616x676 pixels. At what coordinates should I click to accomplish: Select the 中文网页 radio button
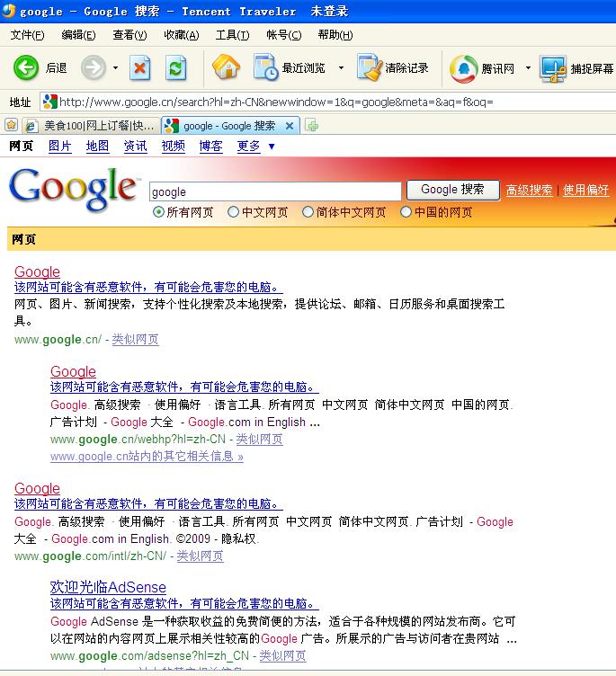click(x=233, y=212)
